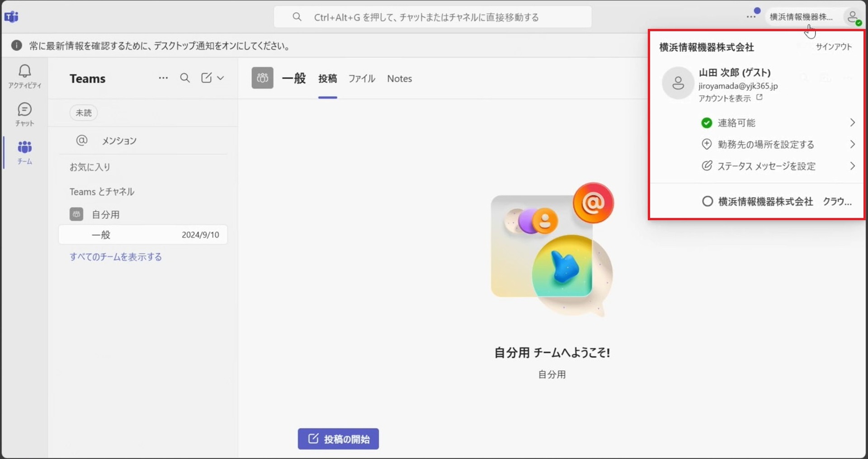868x459 pixels.
Task: Select the 未読 filter chip
Action: pos(84,113)
